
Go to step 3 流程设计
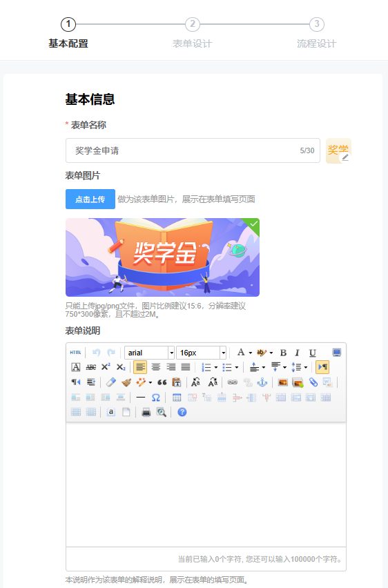click(317, 33)
